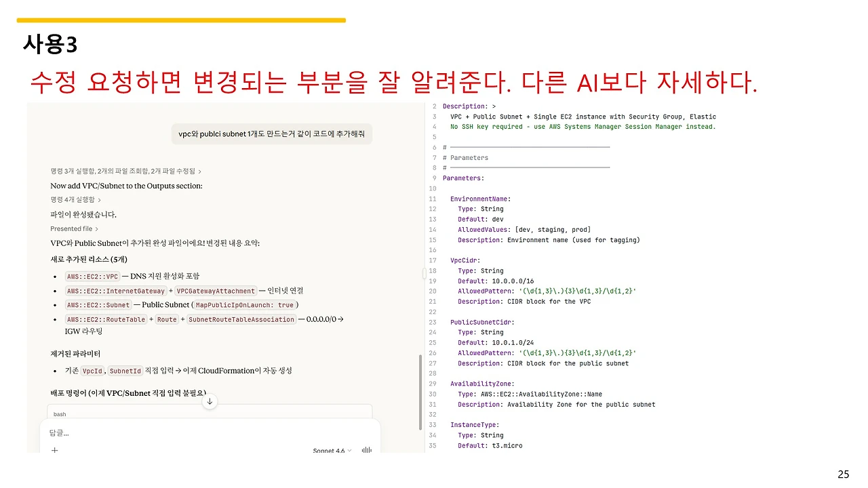Click the SubnetId parameter chip
This screenshot has width=868, height=488.
(x=125, y=371)
